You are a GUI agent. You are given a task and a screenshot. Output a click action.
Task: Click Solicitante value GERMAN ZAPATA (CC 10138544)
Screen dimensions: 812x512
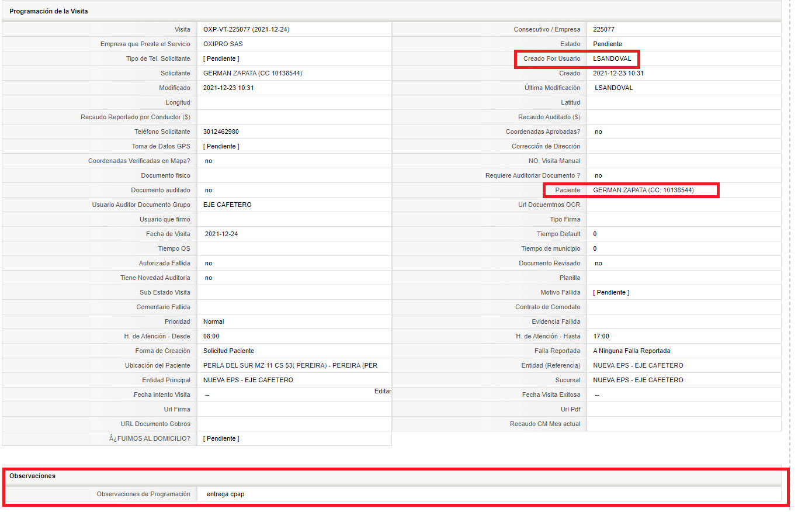252,73
